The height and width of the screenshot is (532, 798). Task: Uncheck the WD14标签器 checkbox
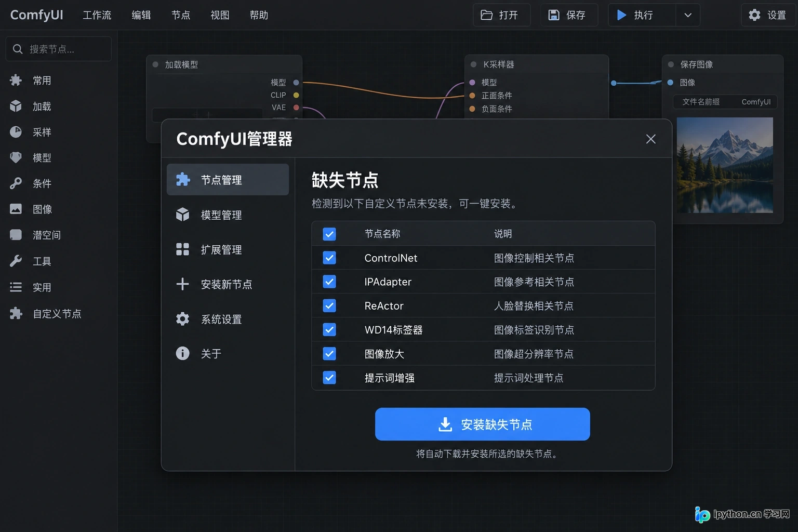(x=329, y=329)
